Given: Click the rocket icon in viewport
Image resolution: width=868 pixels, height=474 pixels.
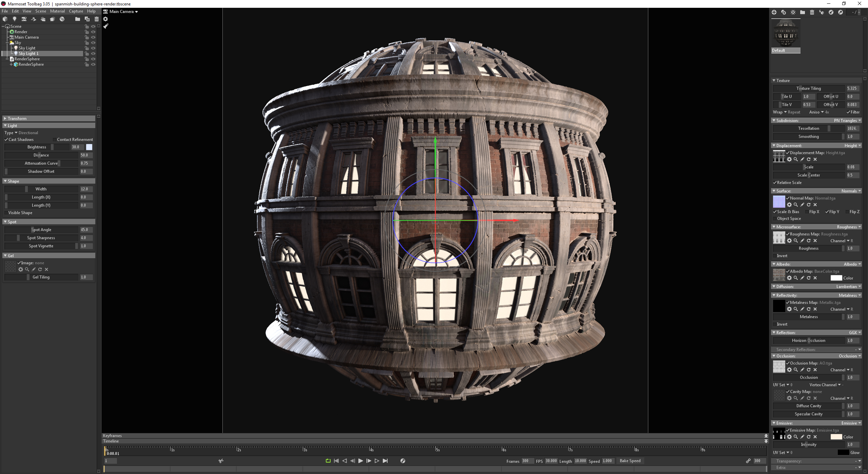Looking at the screenshot, I should [106, 26].
